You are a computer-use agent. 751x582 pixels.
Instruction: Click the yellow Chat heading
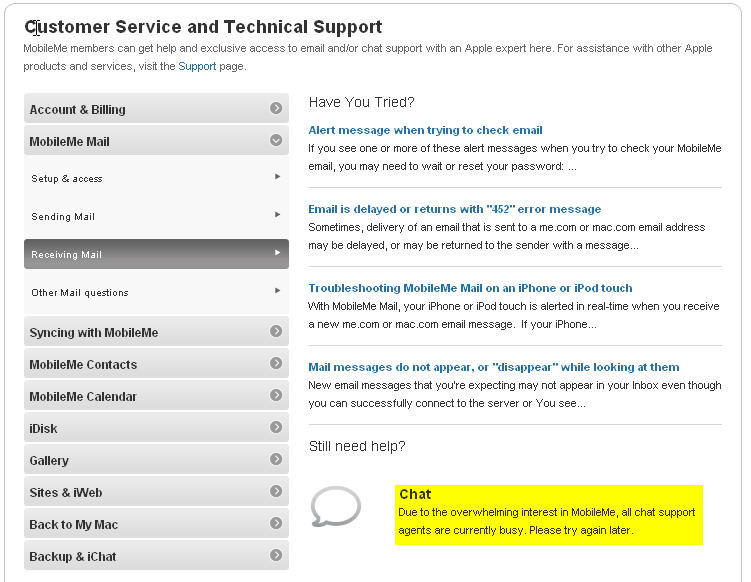pyautogui.click(x=415, y=494)
